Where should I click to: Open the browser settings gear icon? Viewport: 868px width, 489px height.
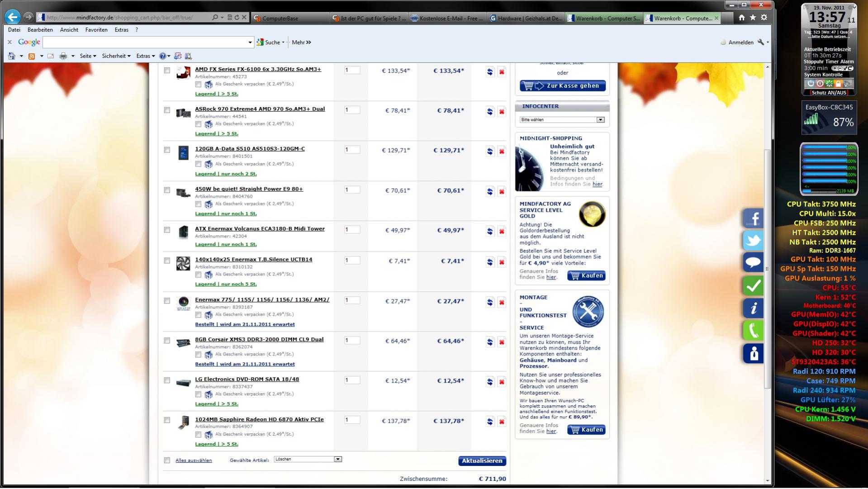coord(764,18)
